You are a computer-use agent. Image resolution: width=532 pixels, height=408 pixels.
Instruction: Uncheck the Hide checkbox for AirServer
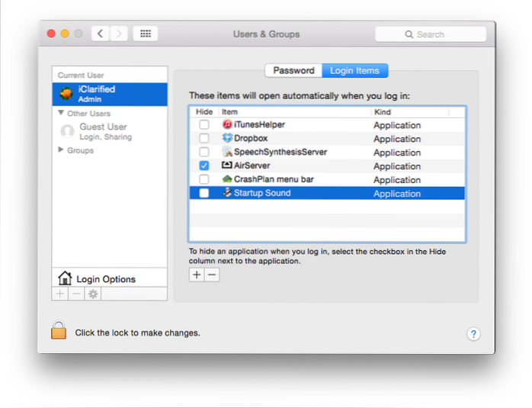coord(204,166)
